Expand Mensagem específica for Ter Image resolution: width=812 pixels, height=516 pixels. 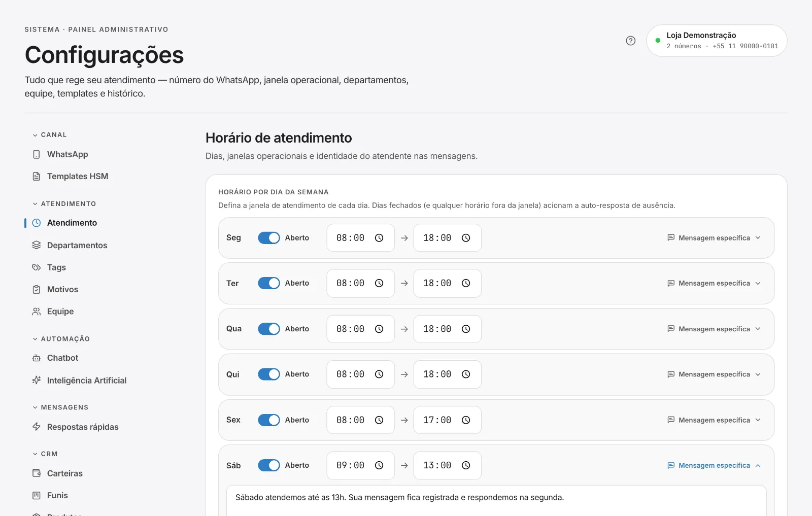click(714, 283)
